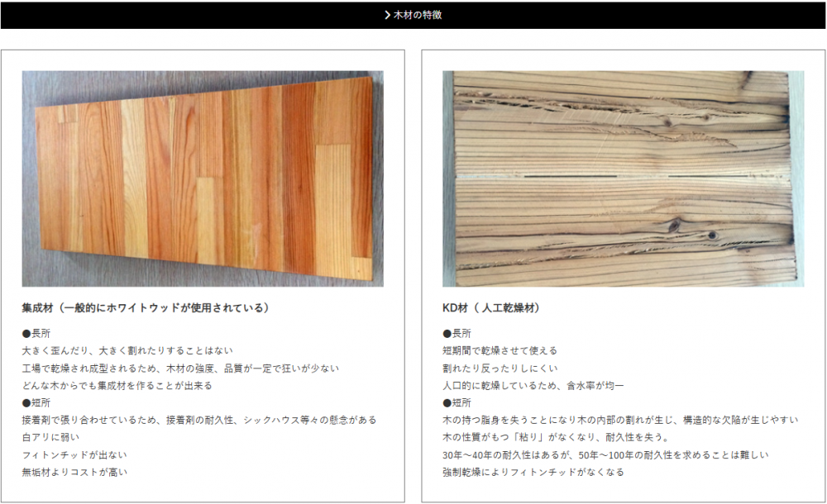Click the cracked KD lumber photo

tap(623, 178)
